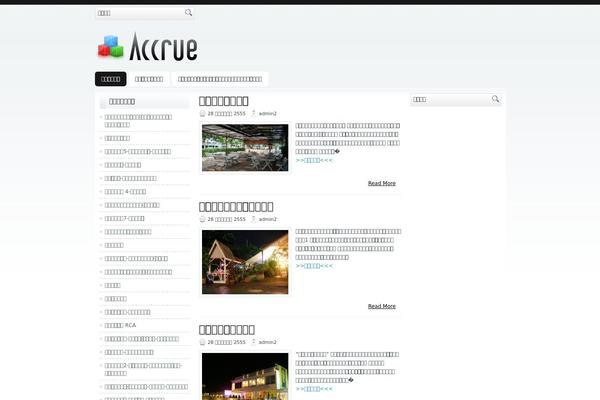Open the sidebar link ending in RCA
The height and width of the screenshot is (400, 600).
(x=120, y=325)
